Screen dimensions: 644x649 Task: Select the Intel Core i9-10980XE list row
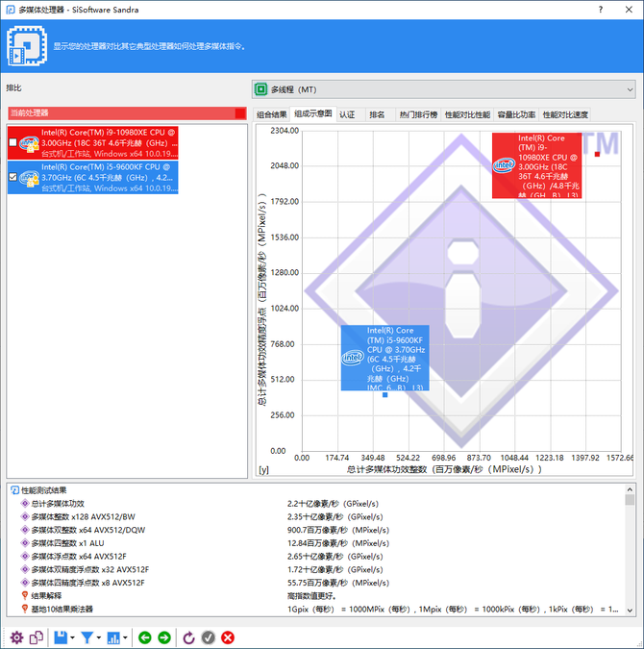pos(92,143)
